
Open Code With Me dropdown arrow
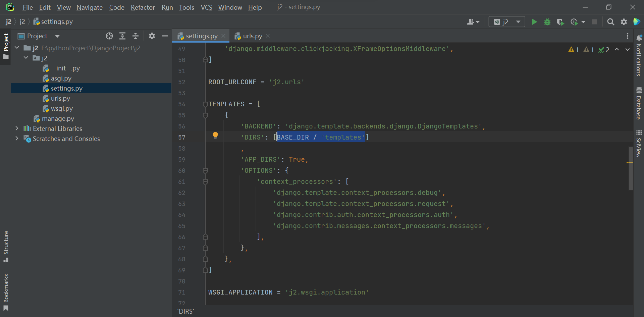(x=478, y=22)
